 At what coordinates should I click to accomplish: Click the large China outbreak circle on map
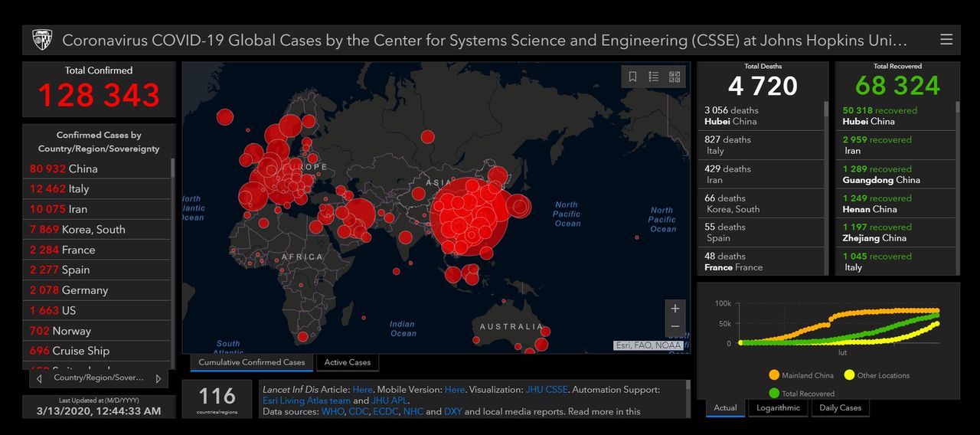click(469, 216)
